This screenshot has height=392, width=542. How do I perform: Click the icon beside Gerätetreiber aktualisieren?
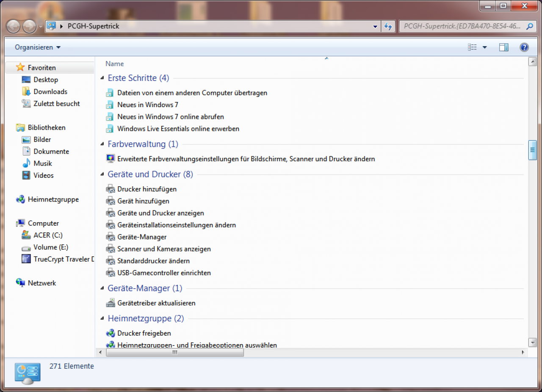[x=111, y=303]
